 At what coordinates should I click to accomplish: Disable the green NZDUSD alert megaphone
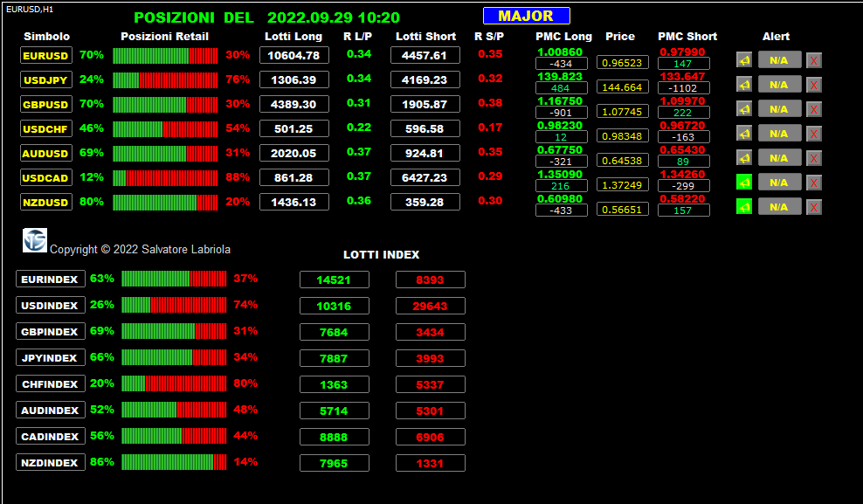click(744, 207)
